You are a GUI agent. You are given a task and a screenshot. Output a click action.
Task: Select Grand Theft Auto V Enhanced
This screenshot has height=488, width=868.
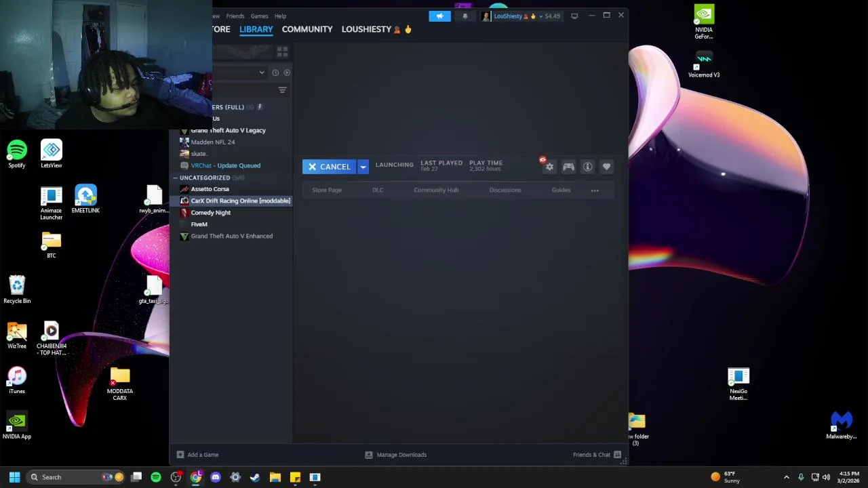(x=231, y=236)
